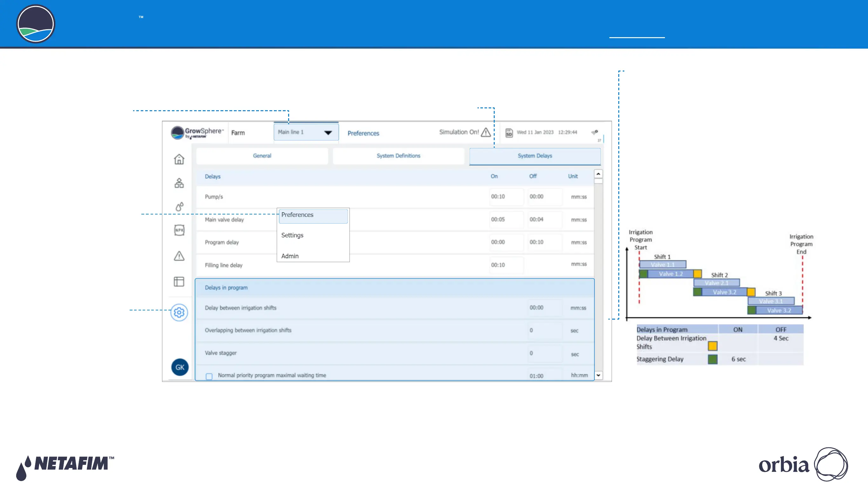The image size is (868, 488).
Task: Click the Valve 2.1 bar in diagram
Action: [x=717, y=283]
